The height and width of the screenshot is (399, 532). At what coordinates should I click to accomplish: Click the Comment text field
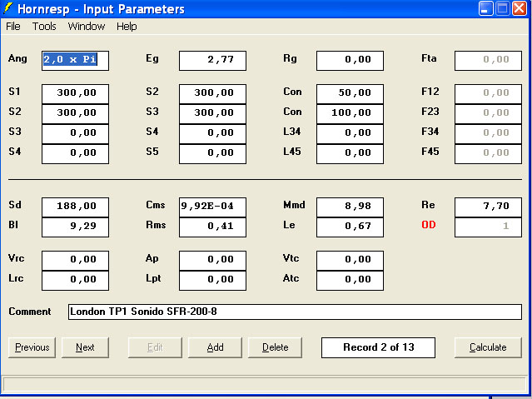pos(295,312)
